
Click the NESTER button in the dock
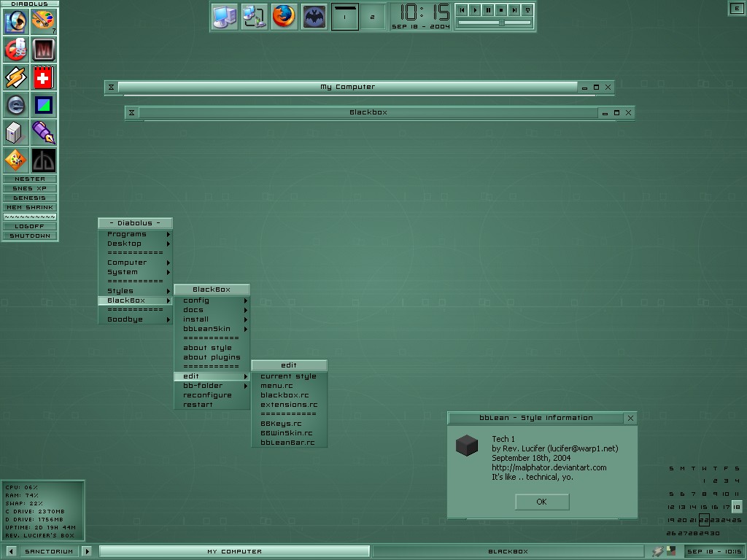pyautogui.click(x=30, y=179)
